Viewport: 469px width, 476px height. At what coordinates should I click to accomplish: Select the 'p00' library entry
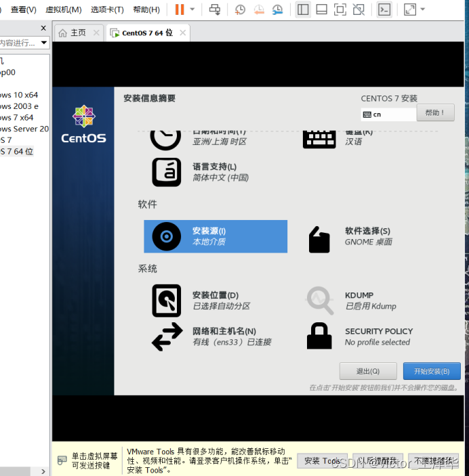point(7,72)
